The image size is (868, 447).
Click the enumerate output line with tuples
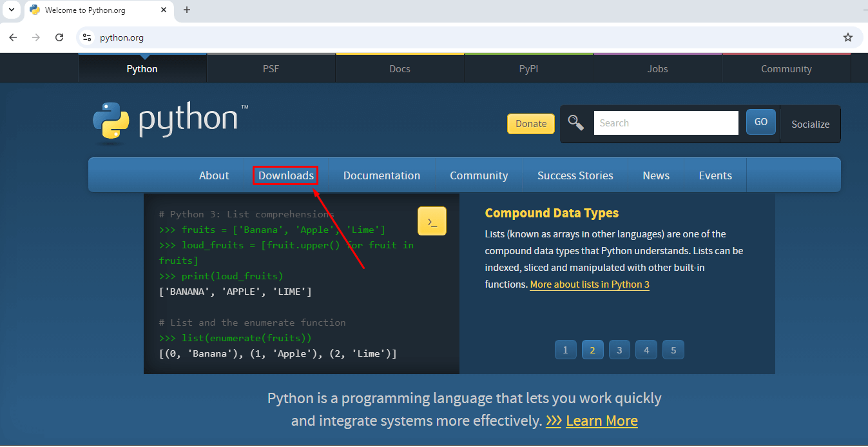[278, 353]
